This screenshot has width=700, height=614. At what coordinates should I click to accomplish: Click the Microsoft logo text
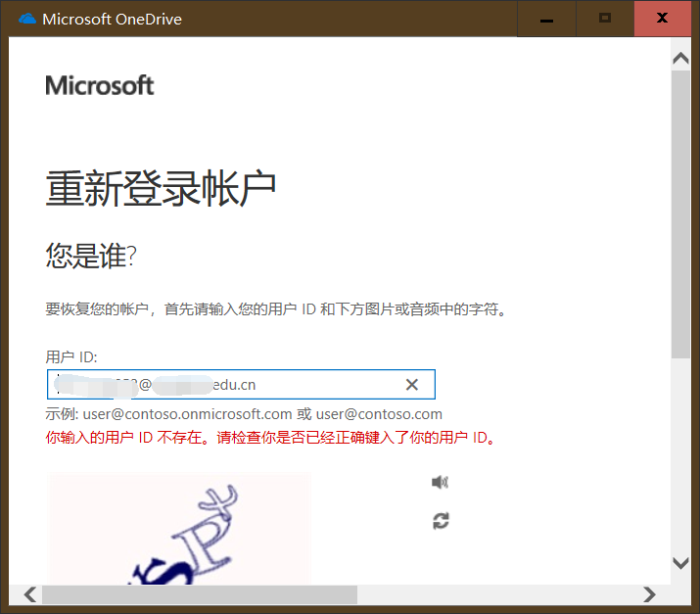(100, 85)
